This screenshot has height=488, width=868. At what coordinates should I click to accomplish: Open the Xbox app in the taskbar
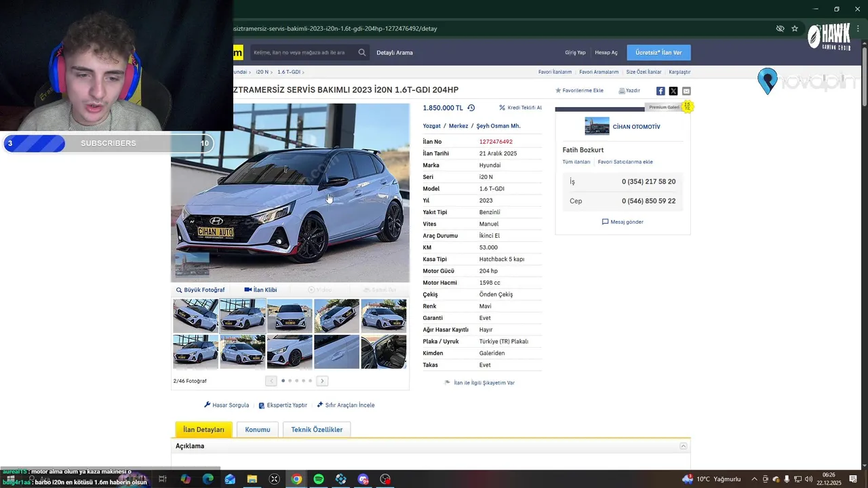(274, 479)
